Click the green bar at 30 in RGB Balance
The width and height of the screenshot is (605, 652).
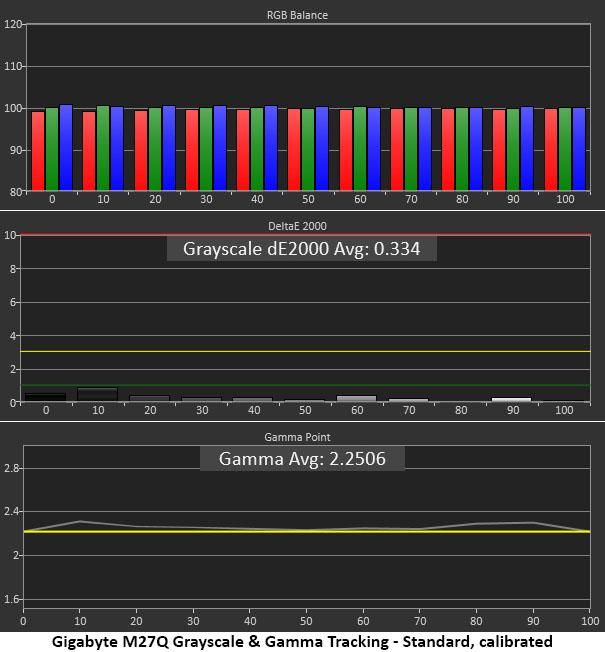coord(206,149)
